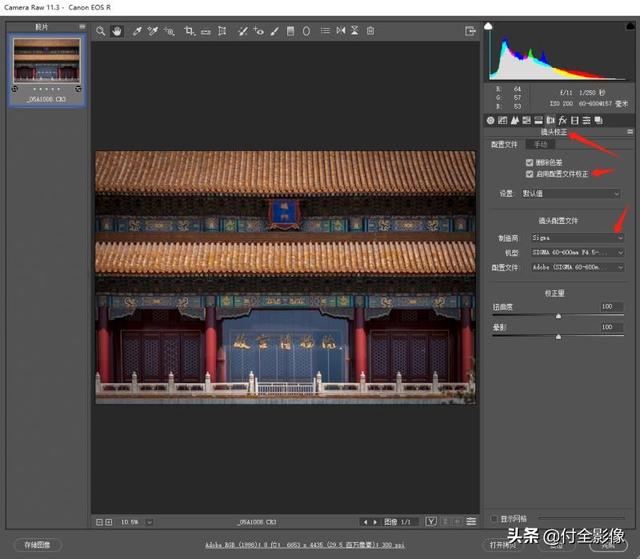Activate the Crop tool
Image resolution: width=640 pixels, height=559 pixels.
point(189,31)
